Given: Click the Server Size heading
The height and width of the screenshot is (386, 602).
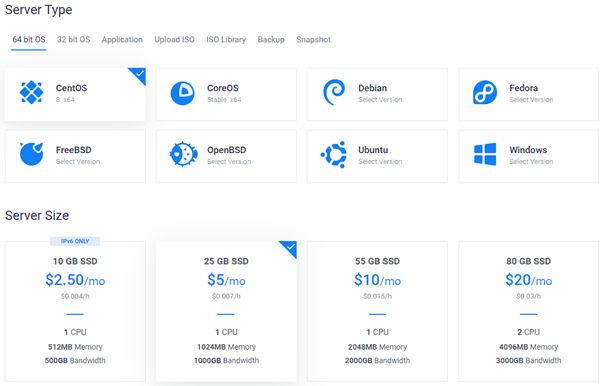Looking at the screenshot, I should 37,215.
